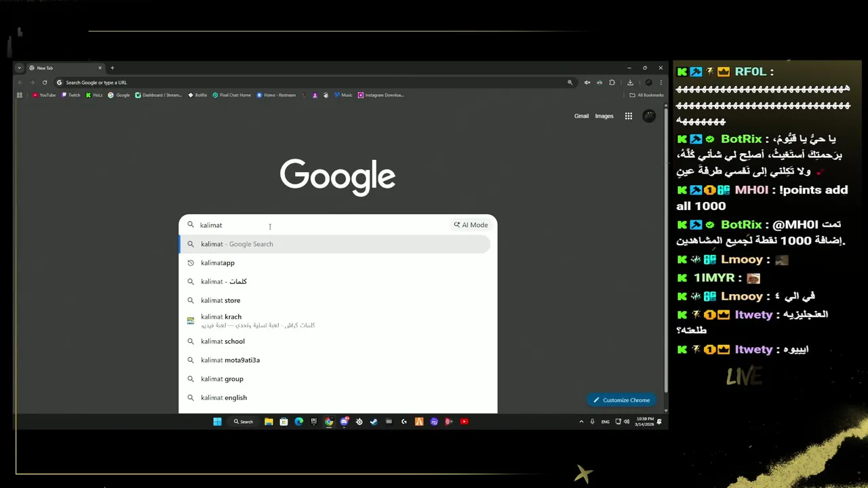Show hidden system tray icons
Screen dimensions: 868x488
[581, 422]
